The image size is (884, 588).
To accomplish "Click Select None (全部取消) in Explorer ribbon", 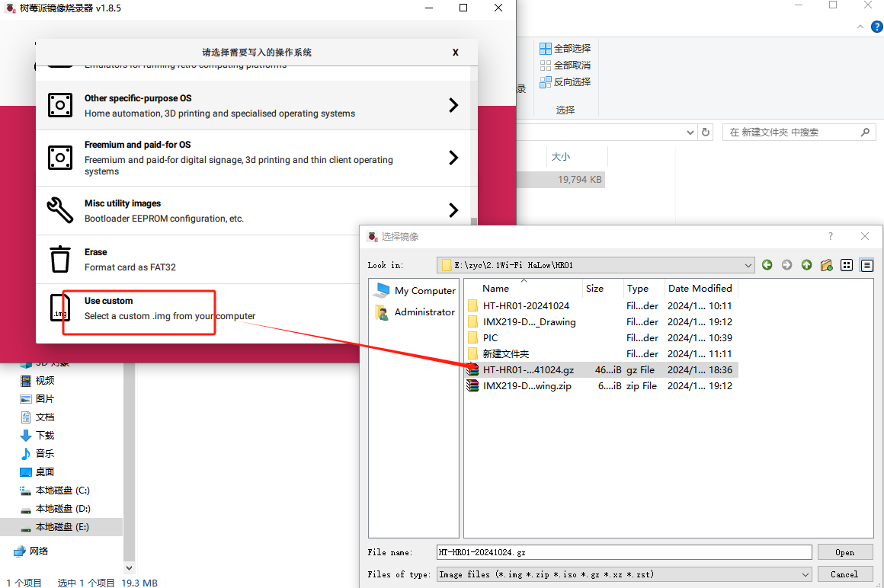I will coord(565,65).
